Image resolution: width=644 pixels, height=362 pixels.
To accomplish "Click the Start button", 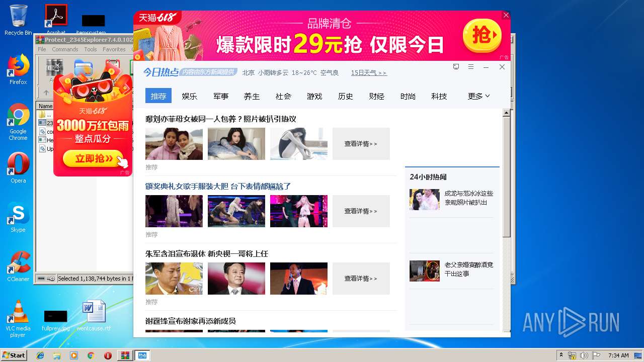I will tap(14, 355).
